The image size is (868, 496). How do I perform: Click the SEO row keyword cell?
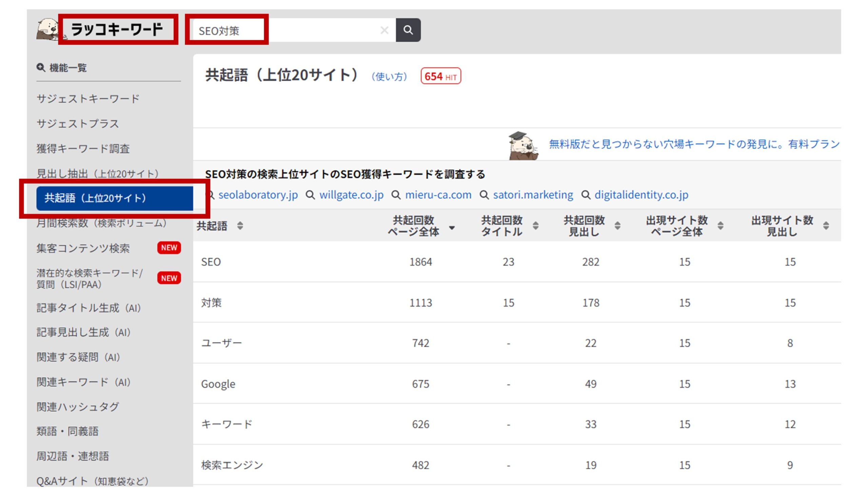211,262
